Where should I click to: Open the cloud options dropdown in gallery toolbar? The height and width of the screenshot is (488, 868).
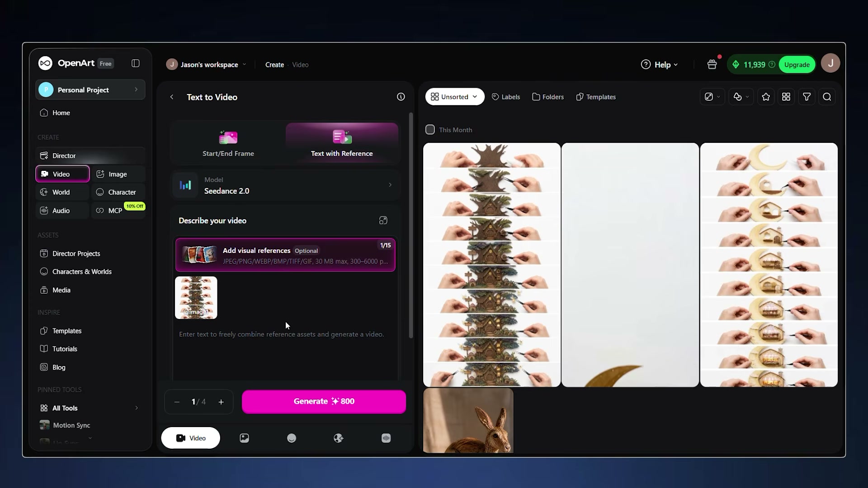coord(741,97)
